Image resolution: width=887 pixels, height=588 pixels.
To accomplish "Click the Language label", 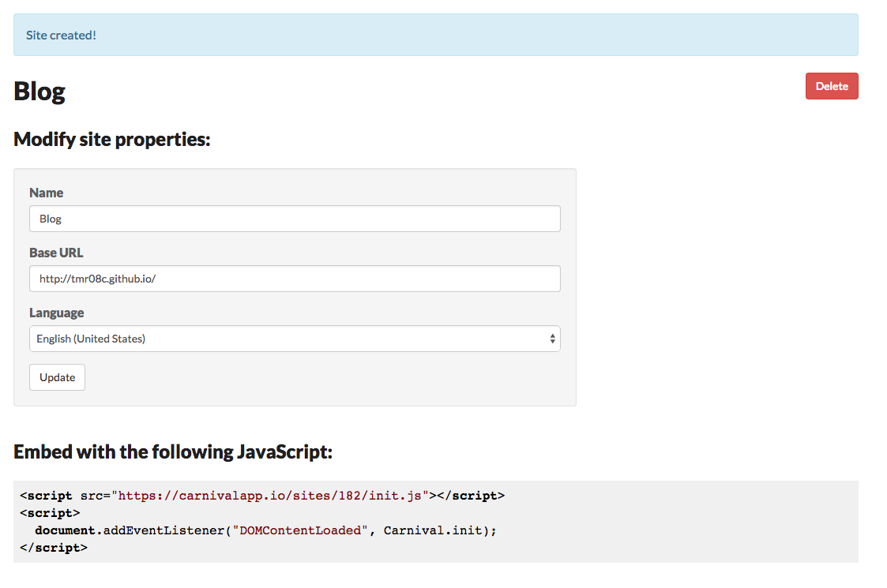I will [57, 313].
